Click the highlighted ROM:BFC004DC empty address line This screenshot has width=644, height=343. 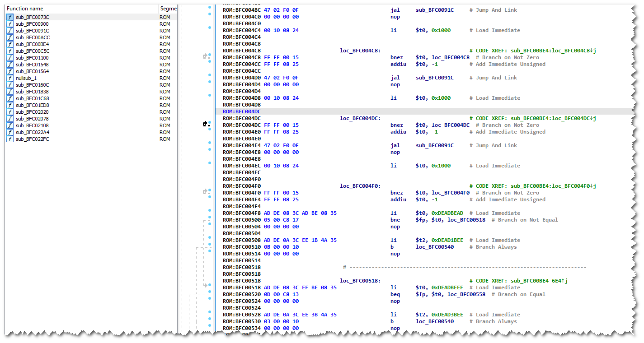242,111
